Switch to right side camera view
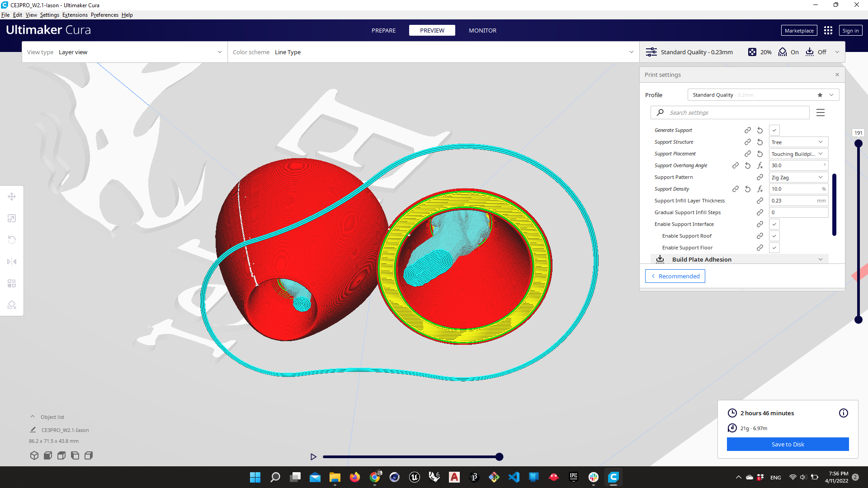 click(89, 455)
